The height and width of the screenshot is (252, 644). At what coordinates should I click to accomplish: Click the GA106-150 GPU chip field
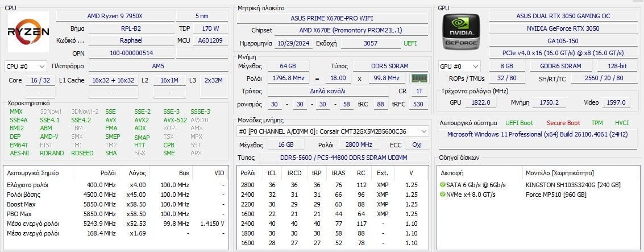(563, 41)
